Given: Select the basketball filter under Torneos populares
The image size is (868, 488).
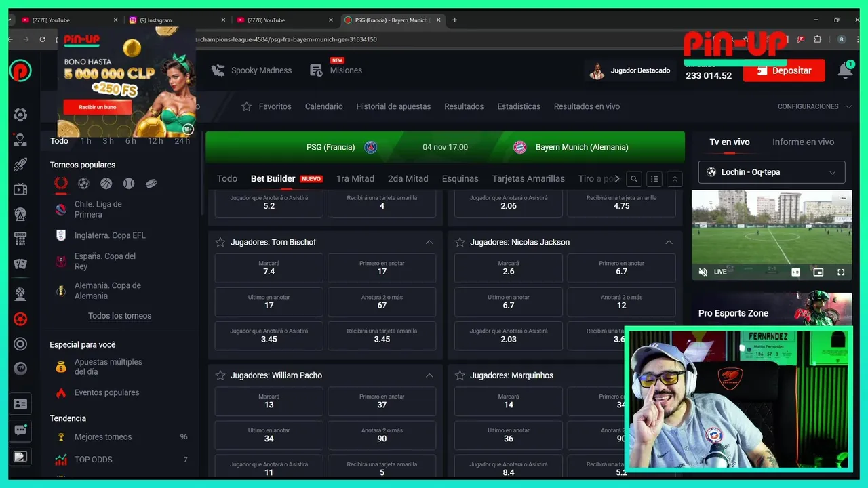Looking at the screenshot, I should 106,183.
